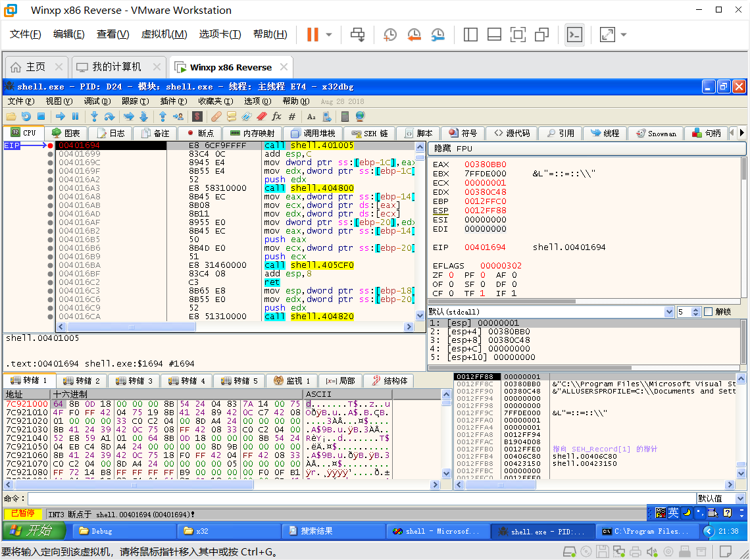The height and width of the screenshot is (560, 750).
Task: Select the call shell.404800 instruction line
Action: (309, 188)
